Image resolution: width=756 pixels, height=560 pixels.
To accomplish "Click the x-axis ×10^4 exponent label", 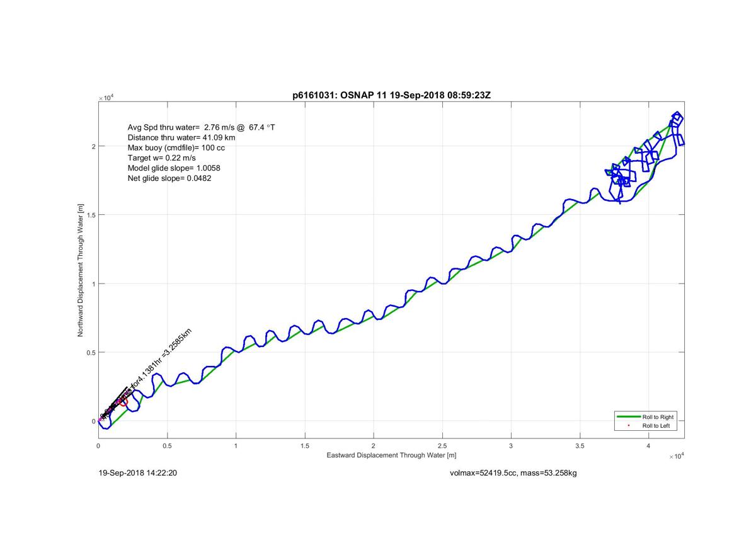I will click(x=676, y=455).
